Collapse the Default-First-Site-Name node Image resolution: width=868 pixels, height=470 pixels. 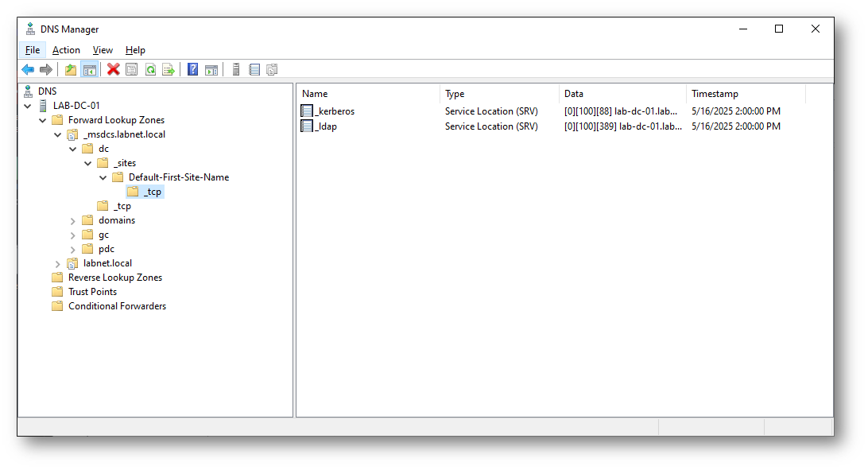pos(103,177)
